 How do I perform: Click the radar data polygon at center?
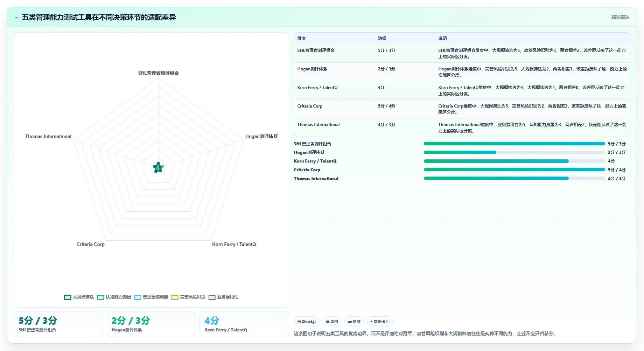coord(158,168)
